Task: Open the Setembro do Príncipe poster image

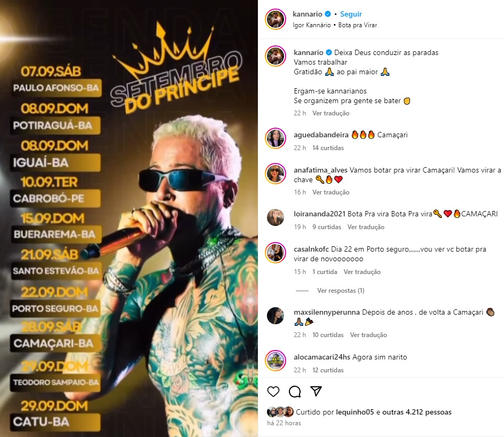Action: point(129,219)
